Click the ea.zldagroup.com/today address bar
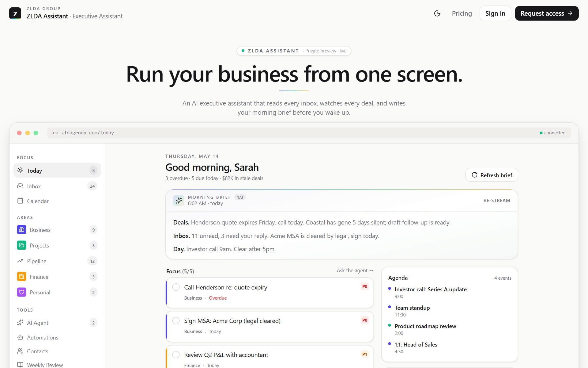588x368 pixels. 309,133
